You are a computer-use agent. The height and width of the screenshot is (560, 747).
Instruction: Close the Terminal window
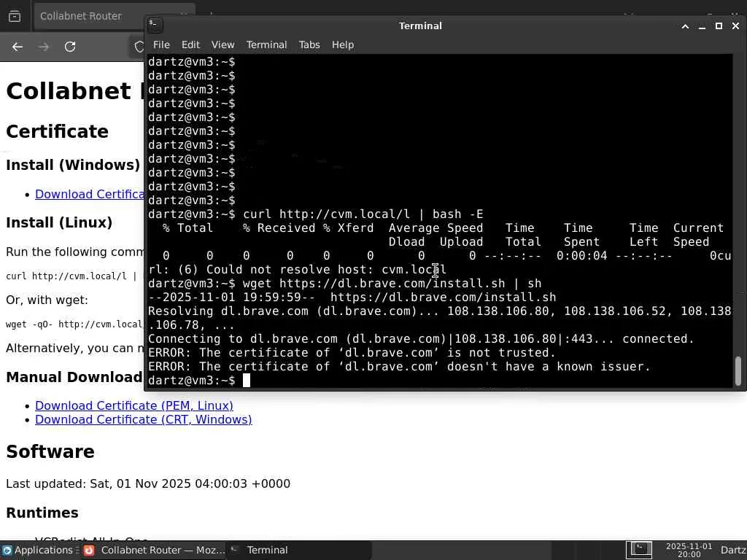point(735,26)
